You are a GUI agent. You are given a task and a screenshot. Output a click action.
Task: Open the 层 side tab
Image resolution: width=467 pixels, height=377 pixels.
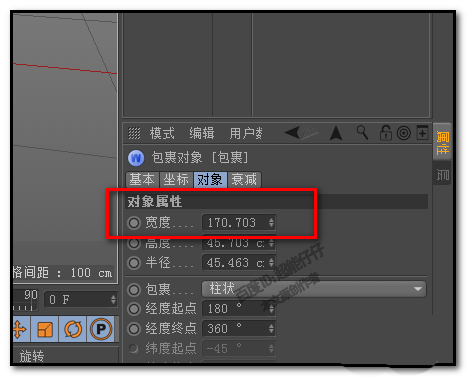point(443,174)
